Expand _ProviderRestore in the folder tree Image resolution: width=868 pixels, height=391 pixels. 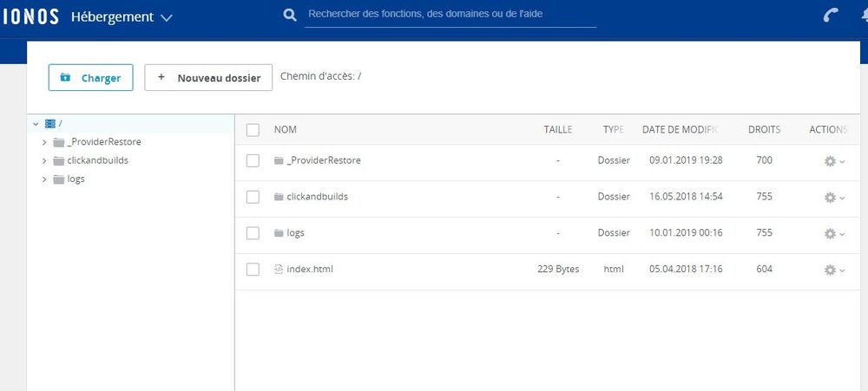(x=44, y=142)
